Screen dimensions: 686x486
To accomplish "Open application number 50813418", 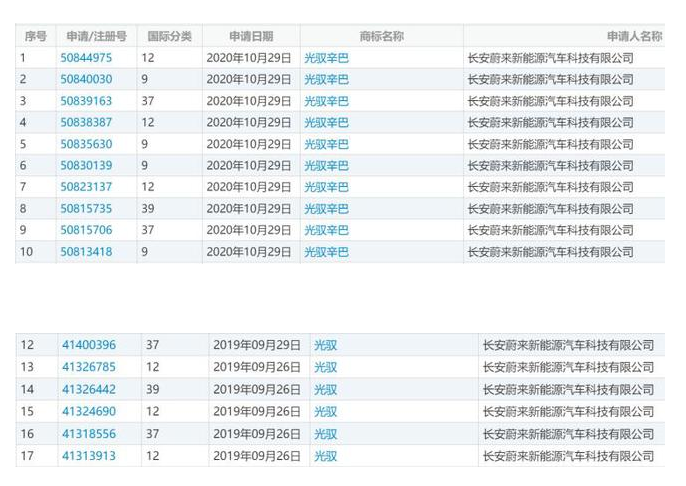I will 86,252.
